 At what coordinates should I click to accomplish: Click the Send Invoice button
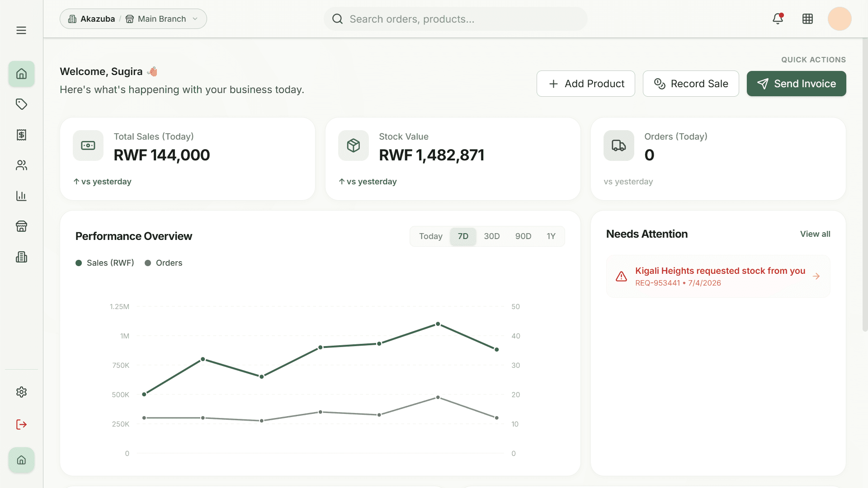click(x=796, y=84)
